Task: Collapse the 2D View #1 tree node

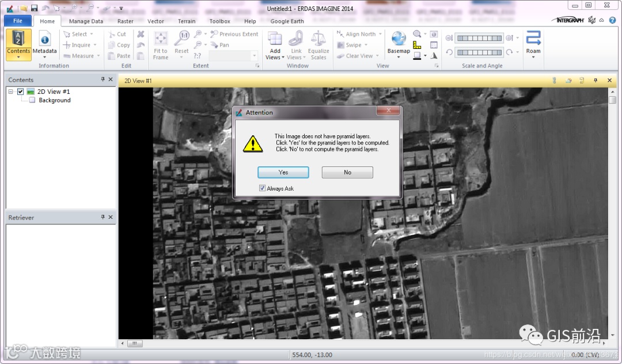Action: pos(10,92)
